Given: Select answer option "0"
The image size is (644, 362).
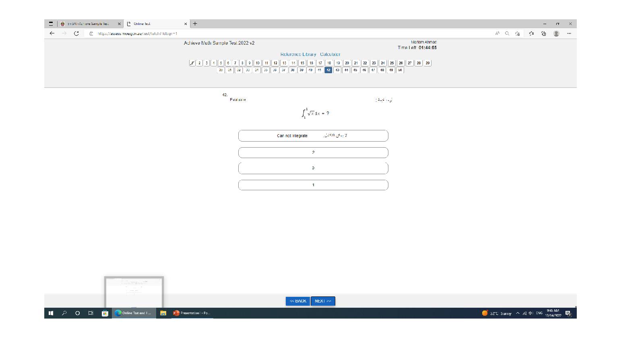Looking at the screenshot, I should 313,168.
